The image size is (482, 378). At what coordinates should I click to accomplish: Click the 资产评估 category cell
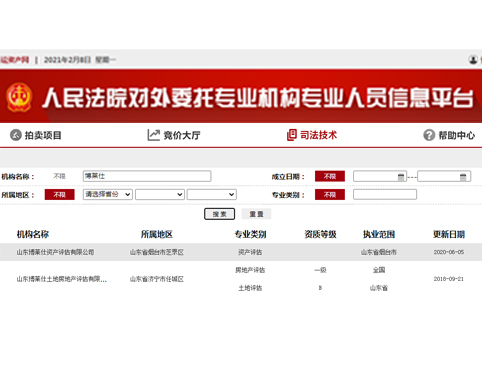250,252
